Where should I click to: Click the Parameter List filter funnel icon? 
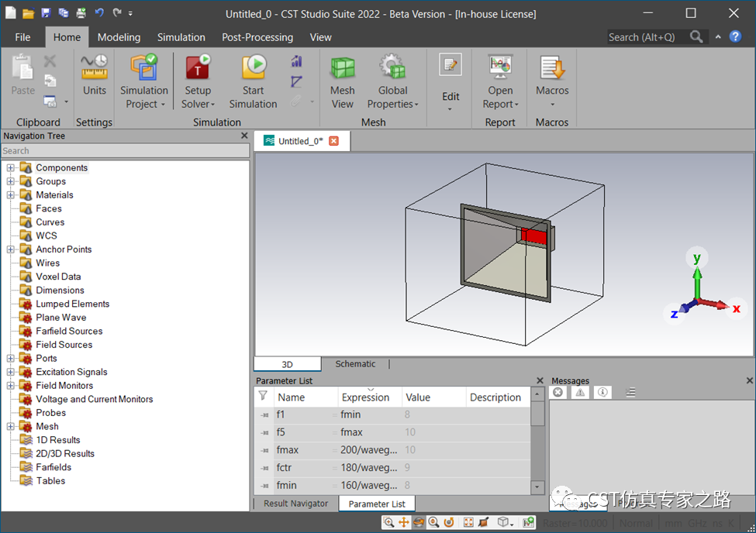(264, 396)
